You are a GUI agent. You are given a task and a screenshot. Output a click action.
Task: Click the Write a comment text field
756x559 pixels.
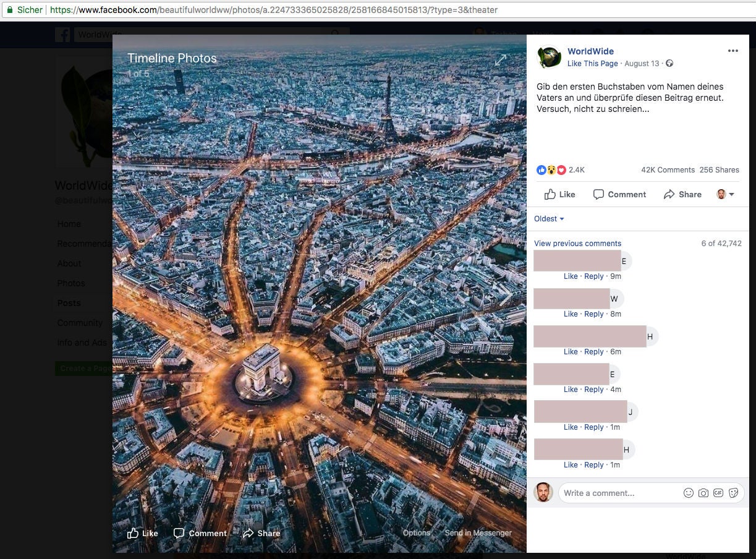tap(618, 493)
